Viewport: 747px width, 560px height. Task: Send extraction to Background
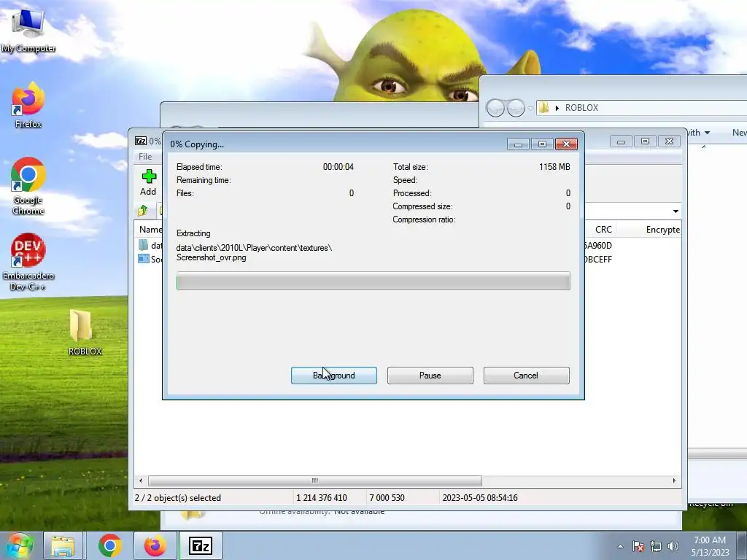click(334, 376)
